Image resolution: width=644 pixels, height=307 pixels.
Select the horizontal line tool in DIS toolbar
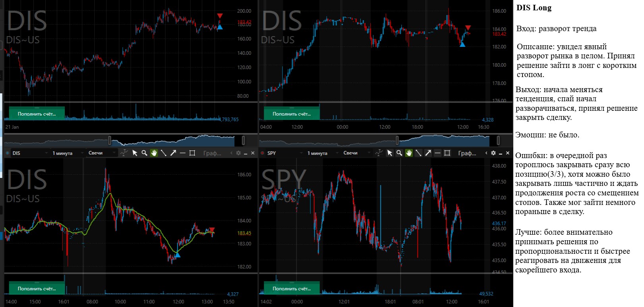[183, 153]
